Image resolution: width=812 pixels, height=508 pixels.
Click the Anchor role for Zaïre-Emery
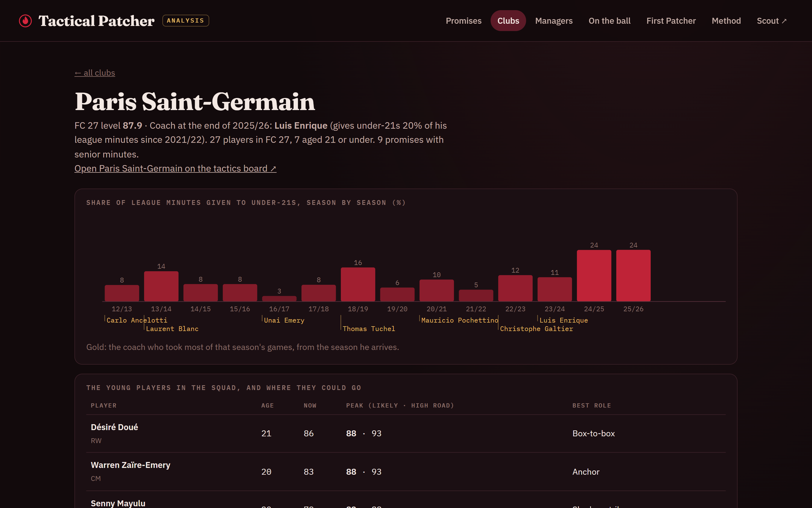(x=586, y=472)
